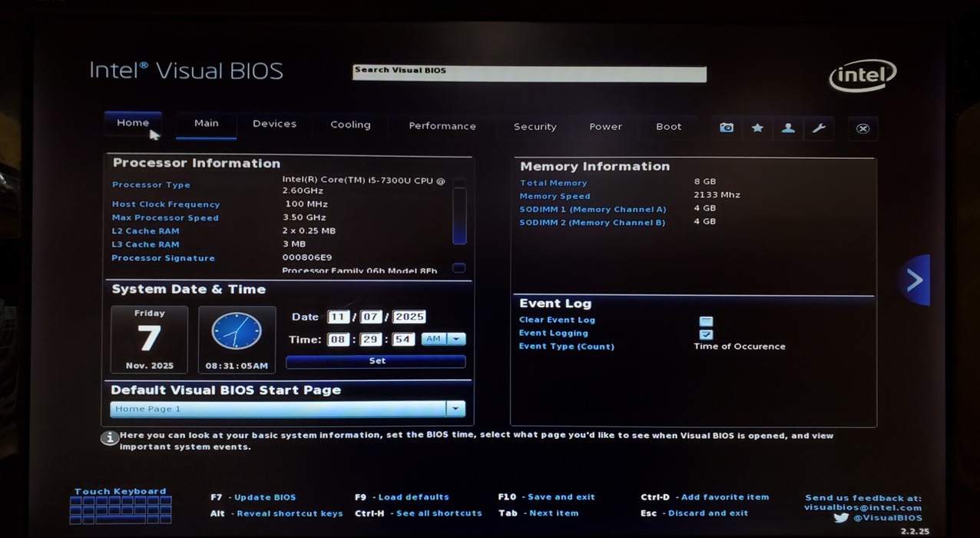Image resolution: width=980 pixels, height=538 pixels.
Task: Click the analog clock display
Action: [x=237, y=332]
